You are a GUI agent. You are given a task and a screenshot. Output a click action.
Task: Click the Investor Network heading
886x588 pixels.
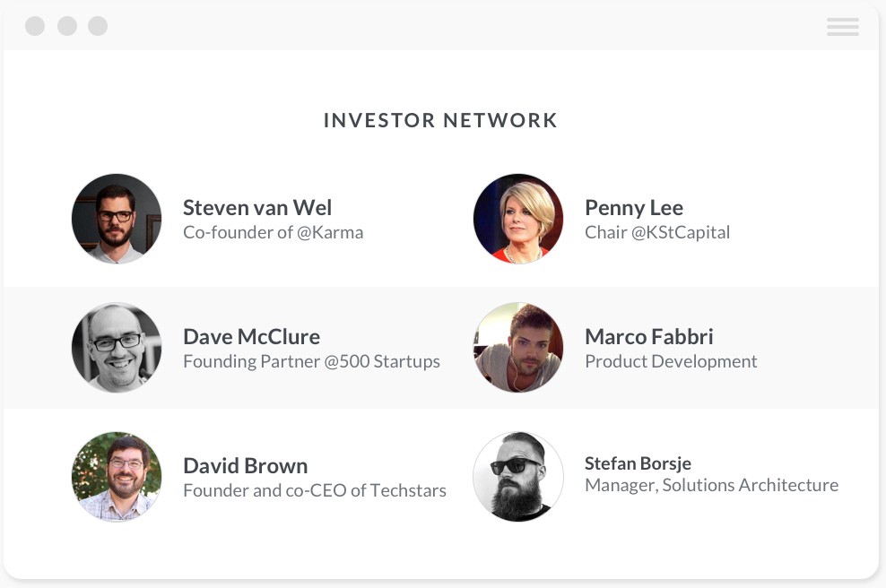pyautogui.click(x=441, y=120)
